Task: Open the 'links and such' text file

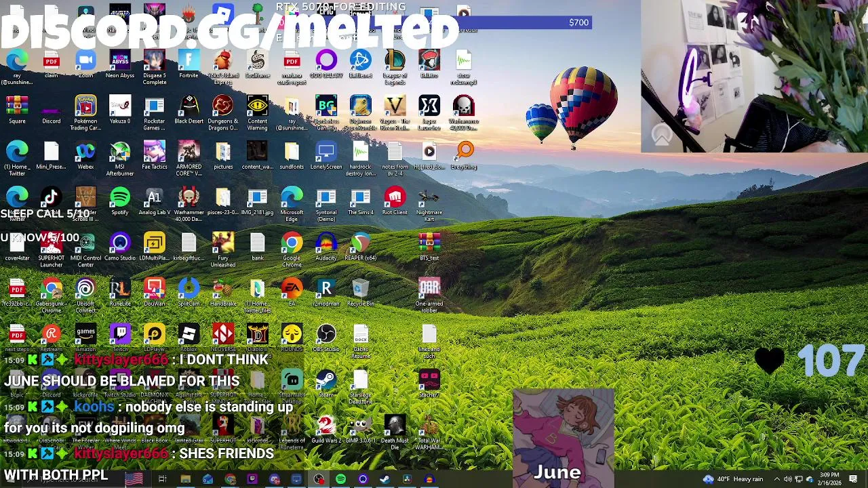Action: click(x=429, y=340)
